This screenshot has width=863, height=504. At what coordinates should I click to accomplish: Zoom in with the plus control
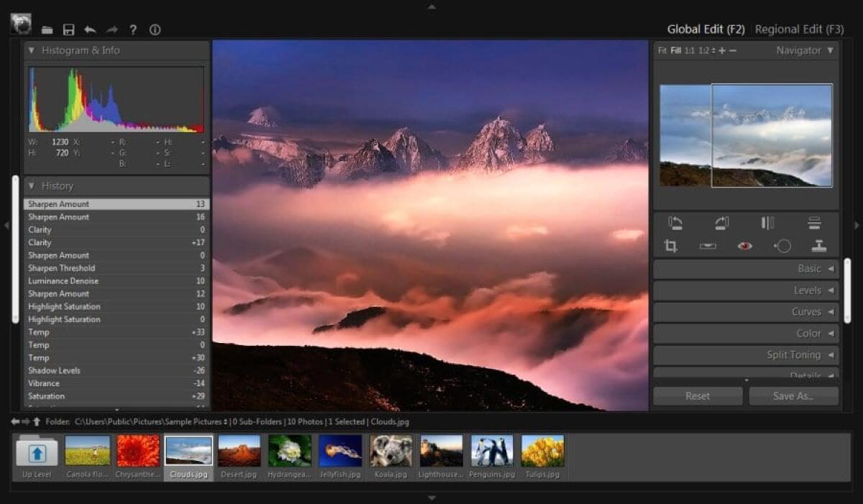click(721, 50)
